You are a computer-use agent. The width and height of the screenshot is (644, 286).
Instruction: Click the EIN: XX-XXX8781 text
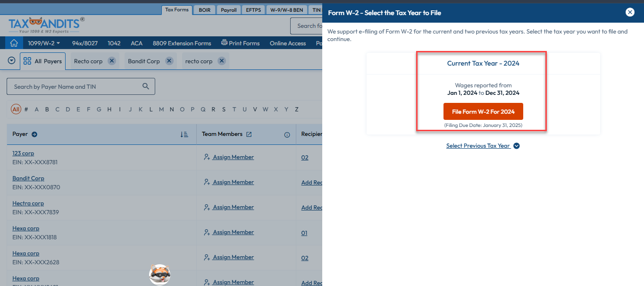point(35,162)
